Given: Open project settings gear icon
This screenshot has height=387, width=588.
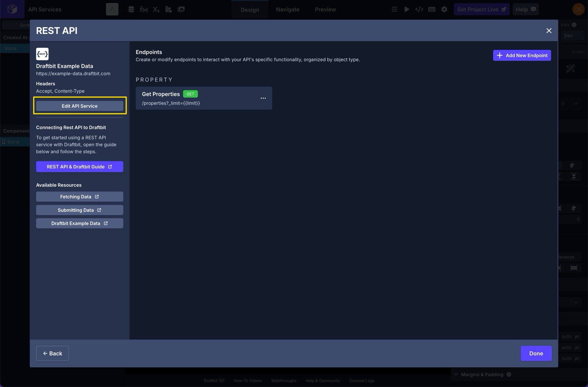Looking at the screenshot, I should (x=444, y=9).
